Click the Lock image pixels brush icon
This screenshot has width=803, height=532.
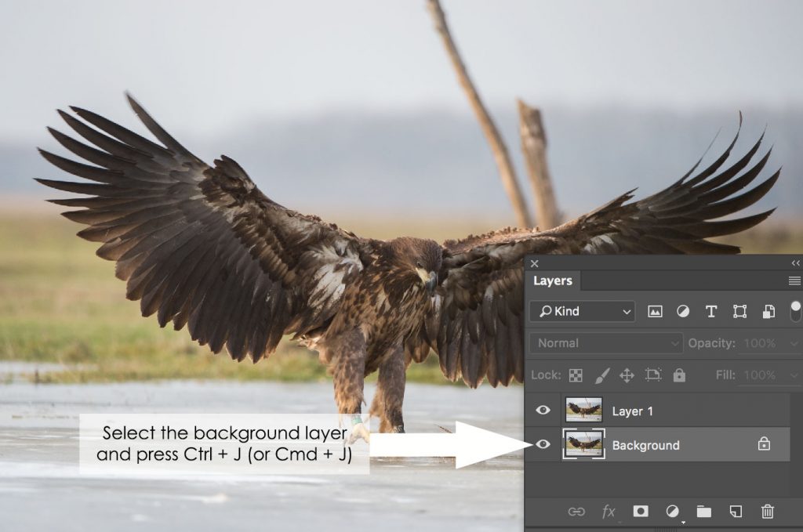pyautogui.click(x=601, y=375)
